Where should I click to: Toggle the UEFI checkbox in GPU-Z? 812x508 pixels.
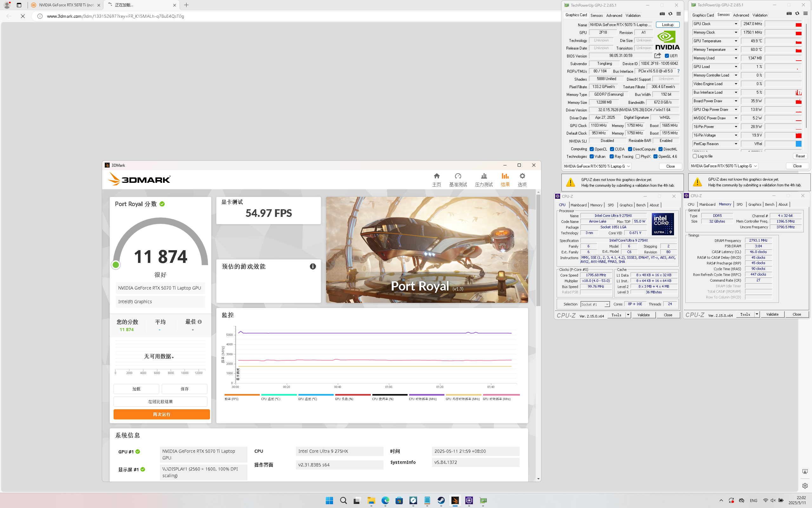(667, 56)
